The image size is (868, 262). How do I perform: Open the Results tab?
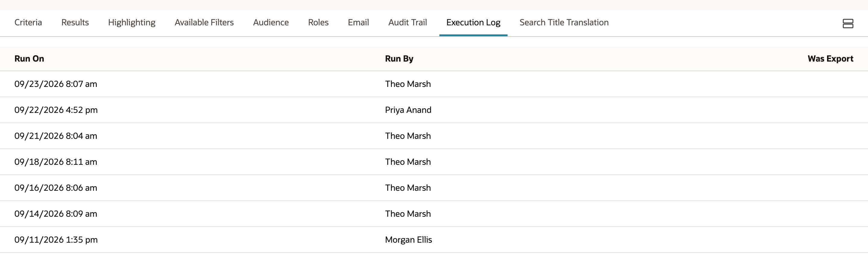pyautogui.click(x=75, y=22)
